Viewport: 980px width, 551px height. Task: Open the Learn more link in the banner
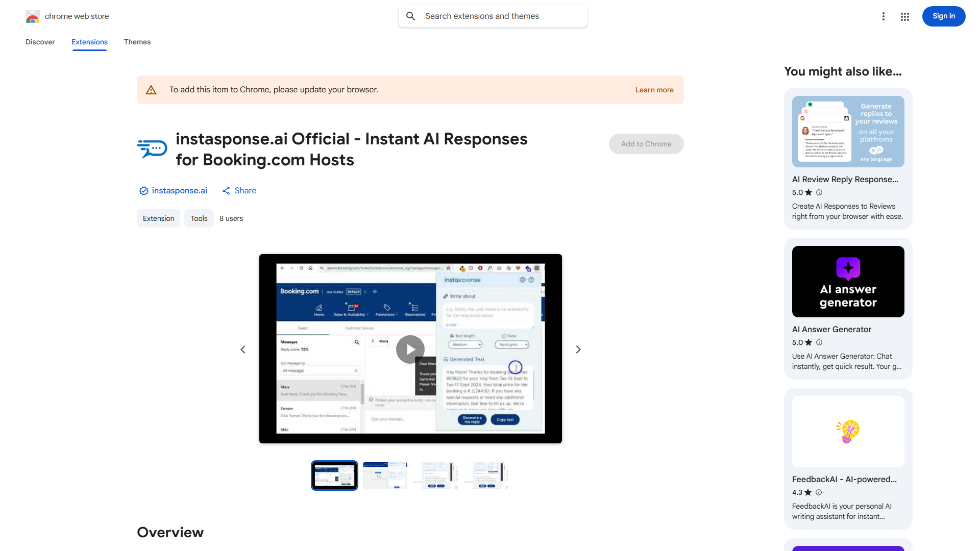coord(654,90)
